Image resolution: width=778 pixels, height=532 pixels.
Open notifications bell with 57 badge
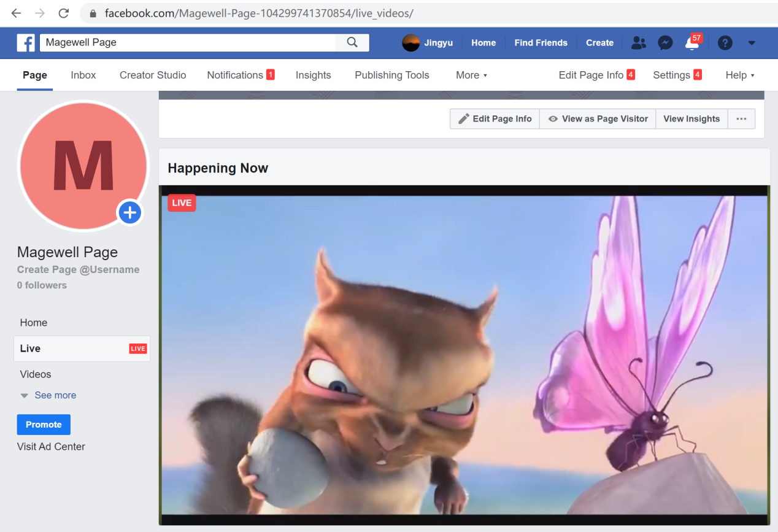(693, 42)
